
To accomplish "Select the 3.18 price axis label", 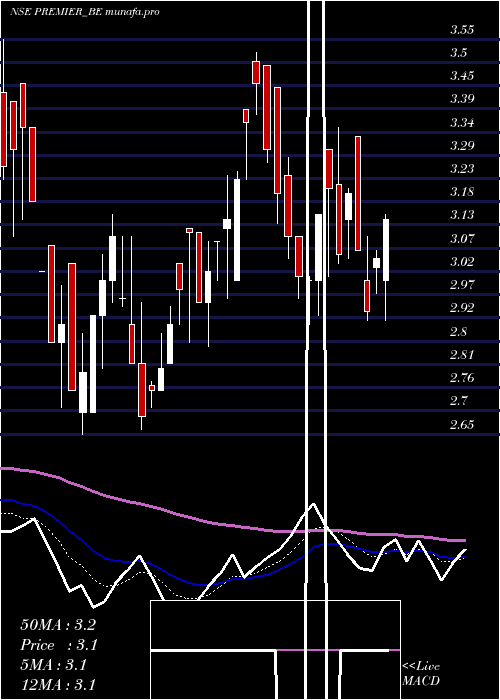I will tap(462, 192).
